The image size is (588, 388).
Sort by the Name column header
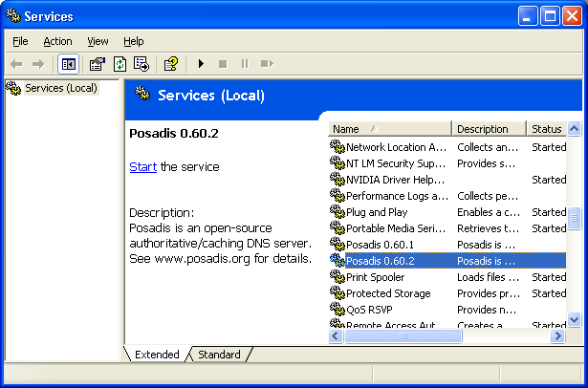pos(388,129)
